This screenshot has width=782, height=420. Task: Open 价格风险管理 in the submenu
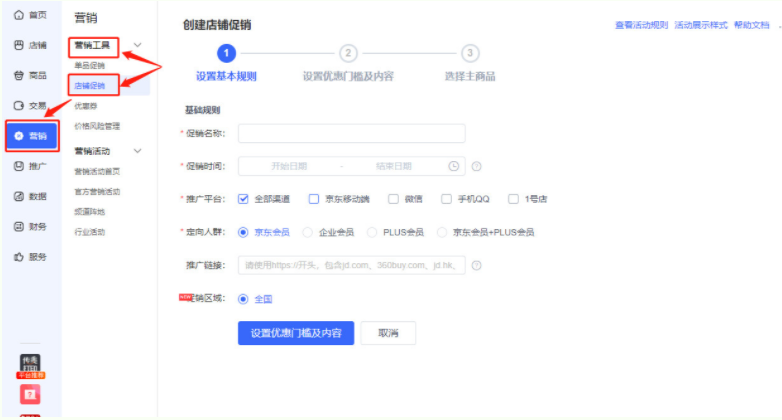97,126
